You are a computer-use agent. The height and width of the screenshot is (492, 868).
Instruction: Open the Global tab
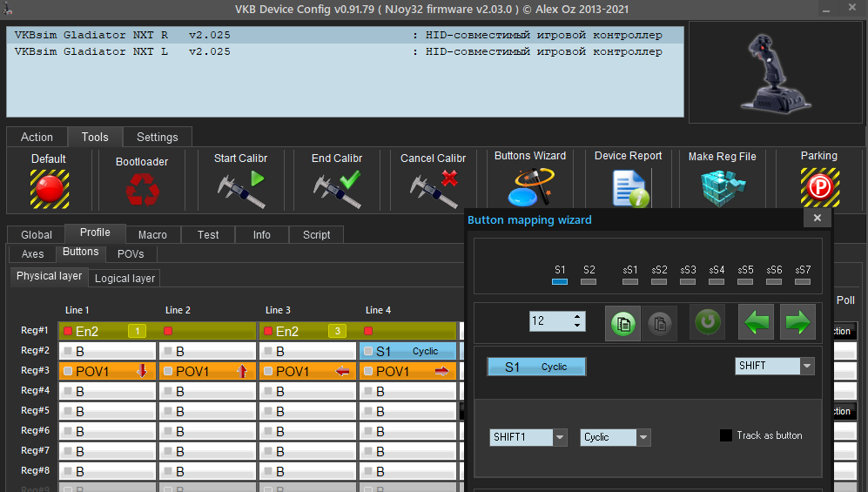coord(37,234)
